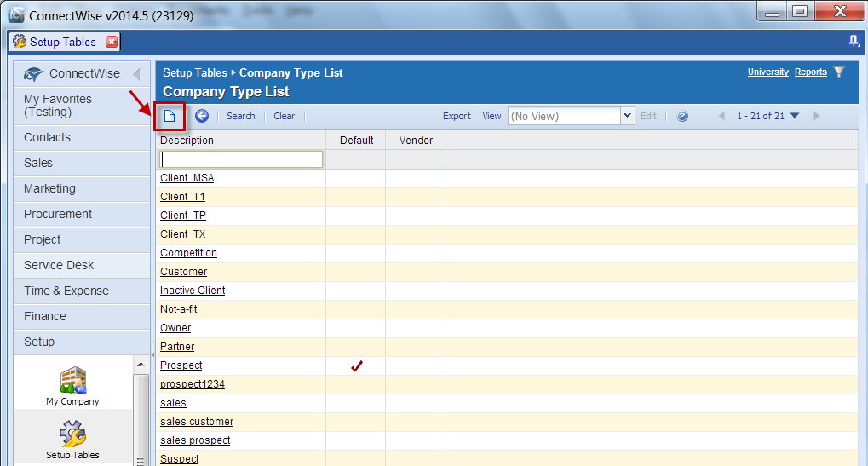Open the Customer company type

[x=184, y=272]
